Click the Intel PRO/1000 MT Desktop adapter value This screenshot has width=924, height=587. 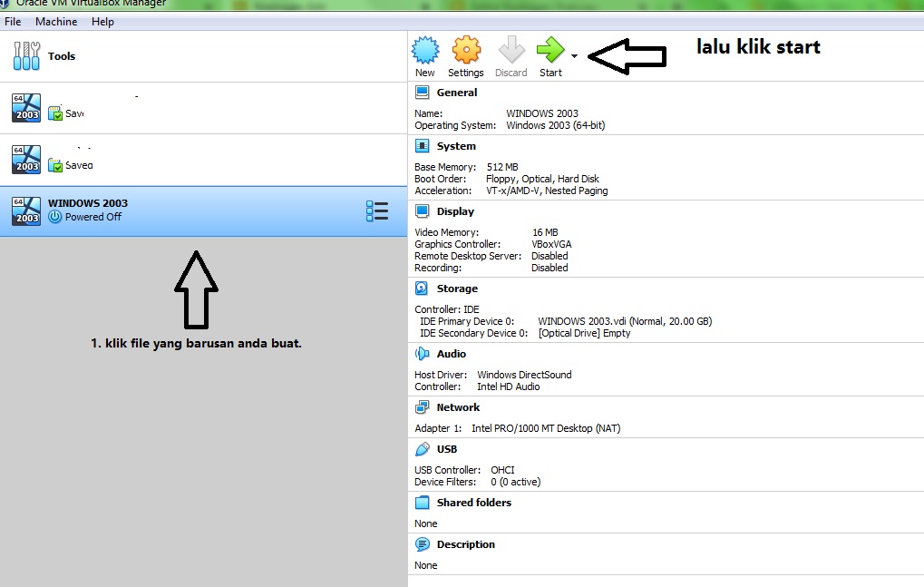pyautogui.click(x=546, y=429)
